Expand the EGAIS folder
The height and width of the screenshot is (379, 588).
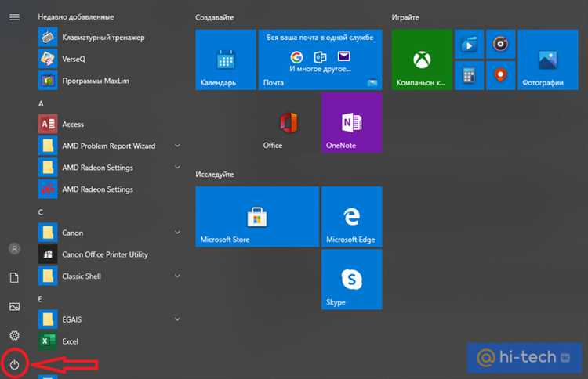178,319
